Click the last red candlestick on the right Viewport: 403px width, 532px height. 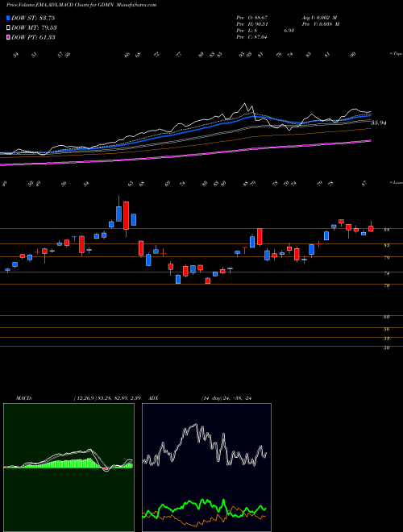[371, 229]
